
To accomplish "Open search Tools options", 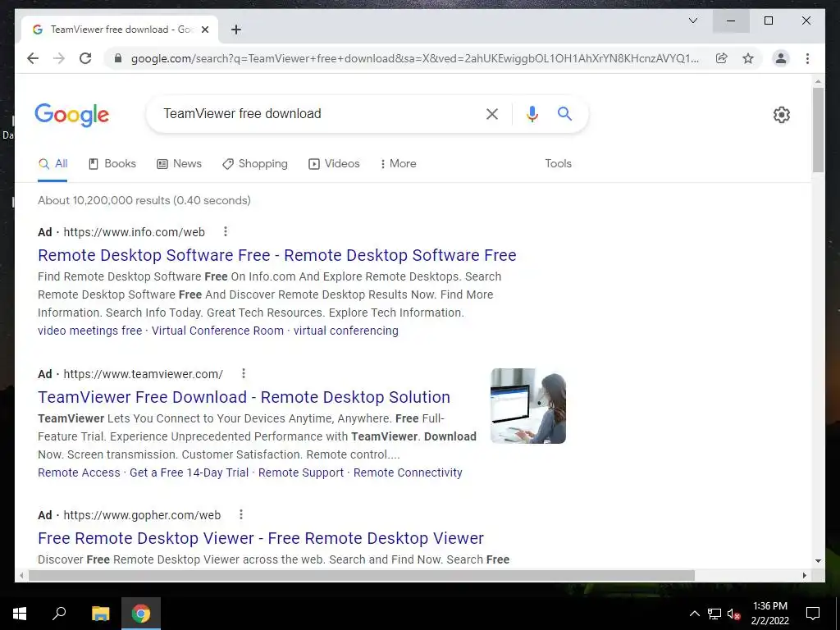I will [558, 164].
